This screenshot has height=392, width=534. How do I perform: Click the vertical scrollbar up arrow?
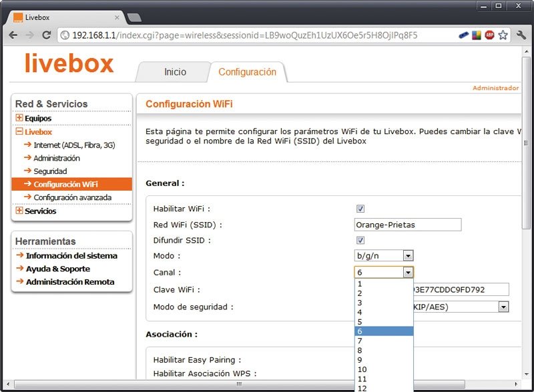[526, 51]
